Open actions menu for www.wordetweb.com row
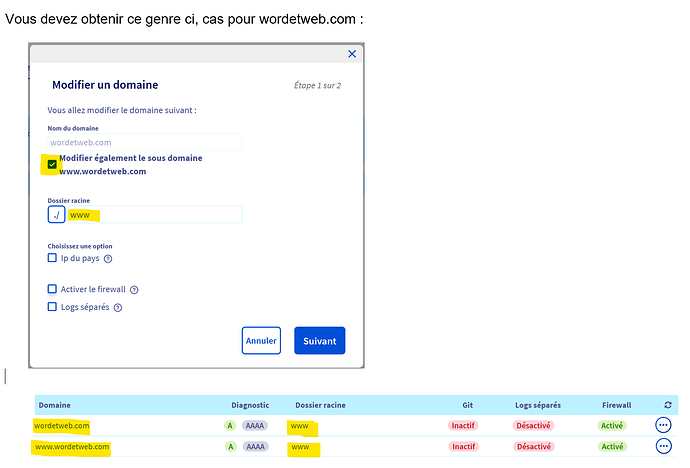Viewport: 690px width, 468px height. (x=664, y=446)
